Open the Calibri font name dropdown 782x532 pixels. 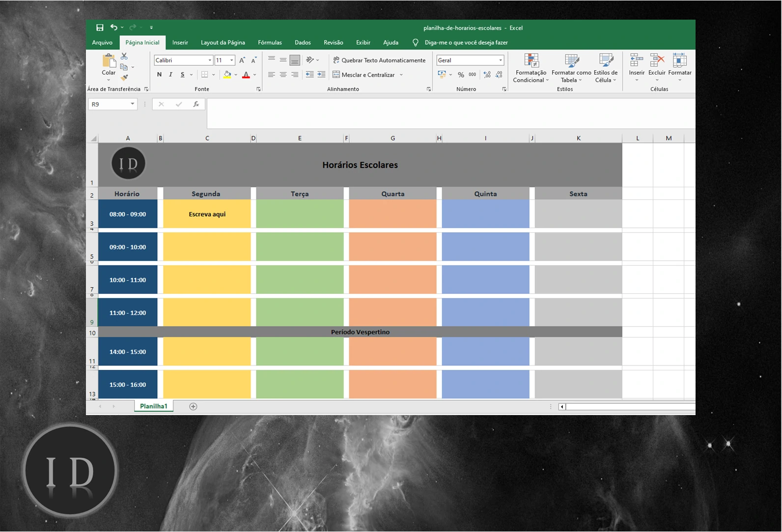[x=210, y=60]
